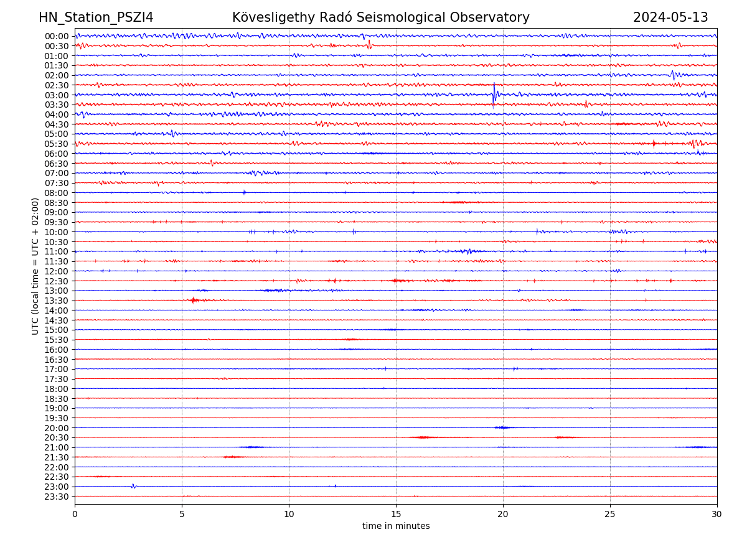
Task: Click the vertical UTC local time axis label
Action: click(35, 266)
